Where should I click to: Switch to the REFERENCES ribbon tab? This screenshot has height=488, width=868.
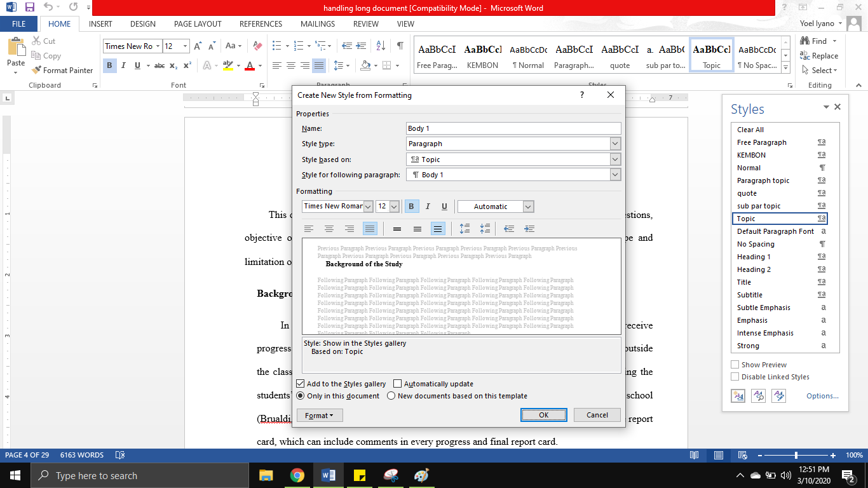click(x=261, y=24)
